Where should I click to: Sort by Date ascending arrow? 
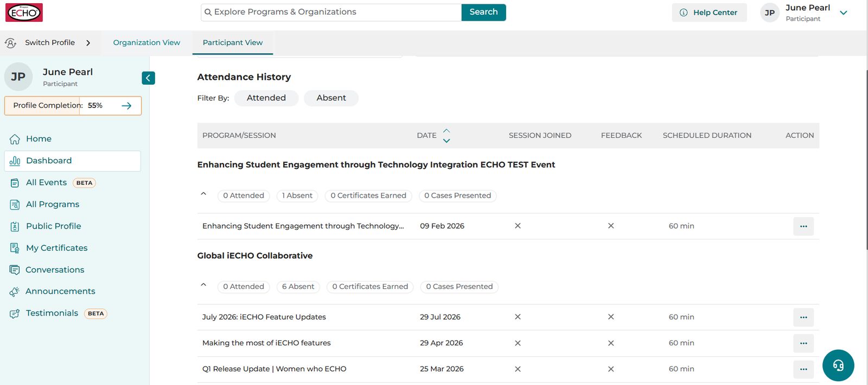[x=446, y=131]
